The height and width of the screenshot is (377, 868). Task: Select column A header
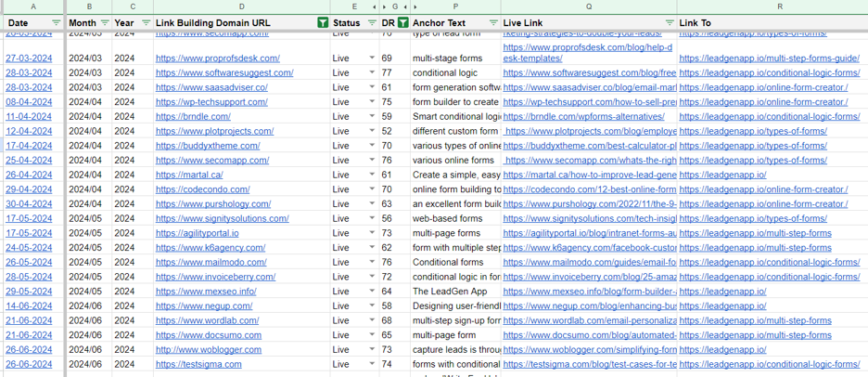coord(33,6)
